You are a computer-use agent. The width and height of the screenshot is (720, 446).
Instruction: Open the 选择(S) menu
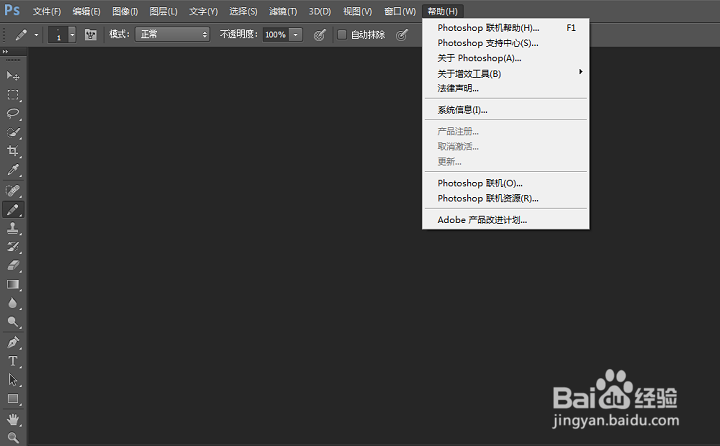(x=243, y=11)
